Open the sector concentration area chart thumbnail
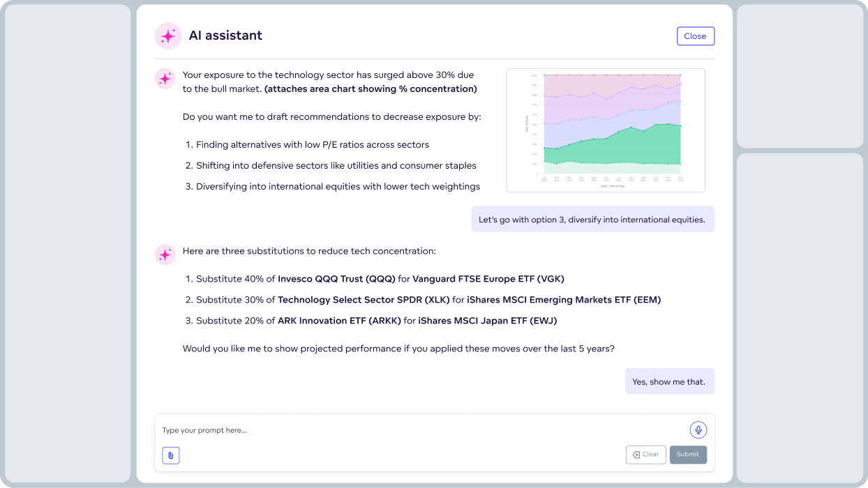868x488 pixels. 605,130
